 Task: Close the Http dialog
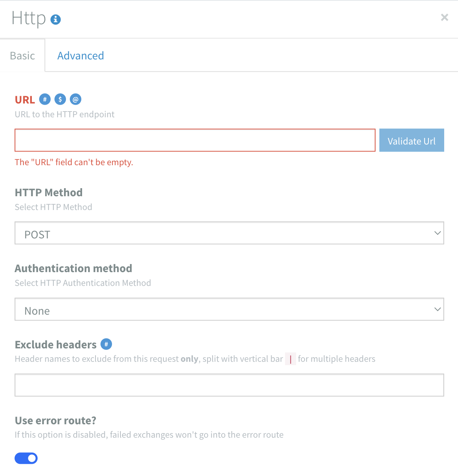[445, 17]
